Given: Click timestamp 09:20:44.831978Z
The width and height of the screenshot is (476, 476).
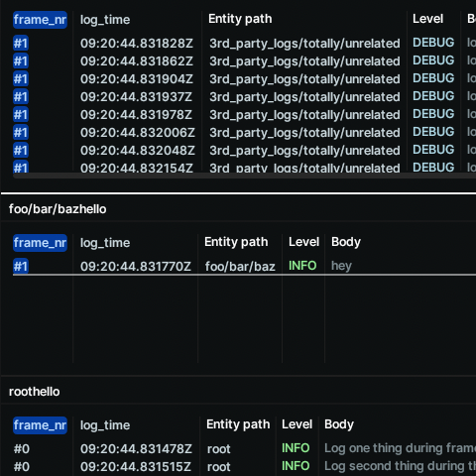Looking at the screenshot, I should coord(136,115).
